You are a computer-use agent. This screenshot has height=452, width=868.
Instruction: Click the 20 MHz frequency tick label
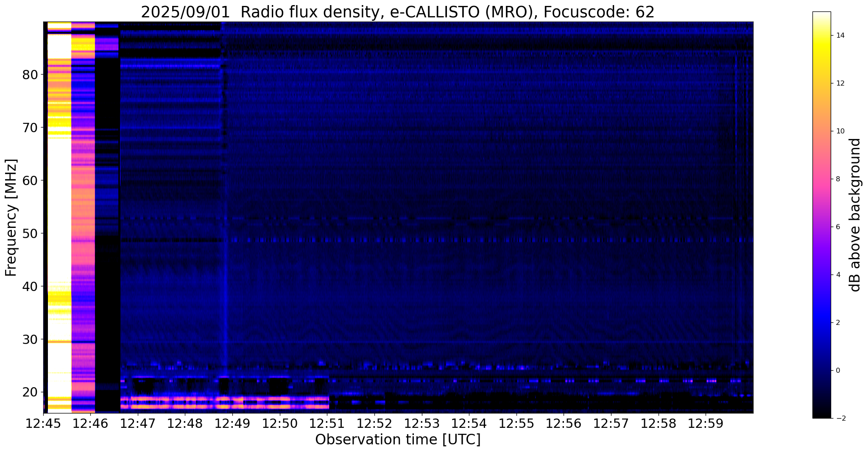tap(30, 392)
